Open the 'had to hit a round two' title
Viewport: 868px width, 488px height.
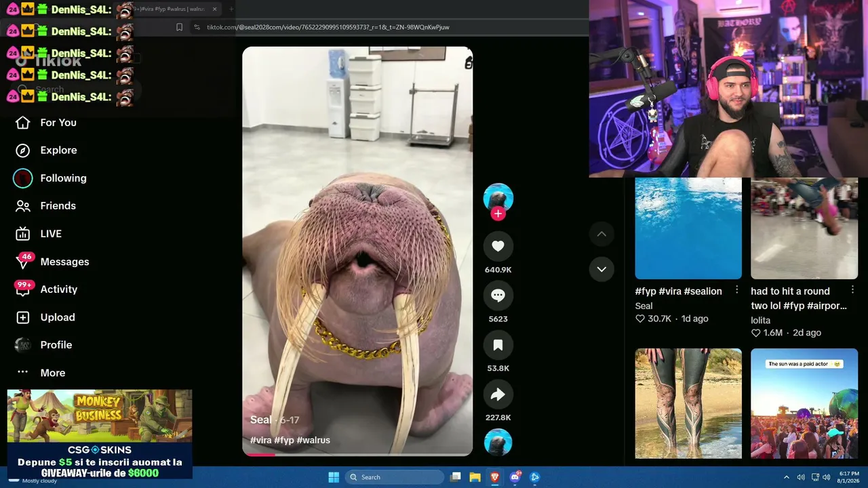[x=799, y=298]
